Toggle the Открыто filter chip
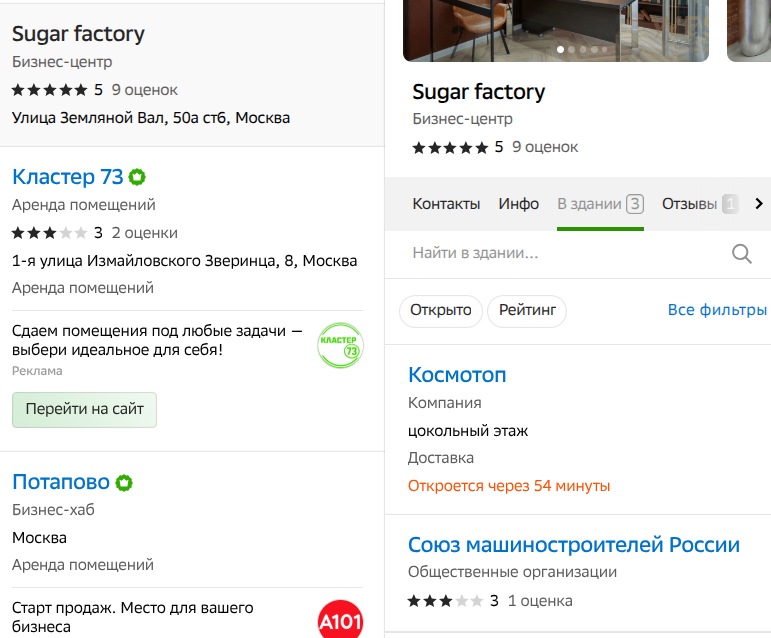This screenshot has height=638, width=771. pos(441,311)
